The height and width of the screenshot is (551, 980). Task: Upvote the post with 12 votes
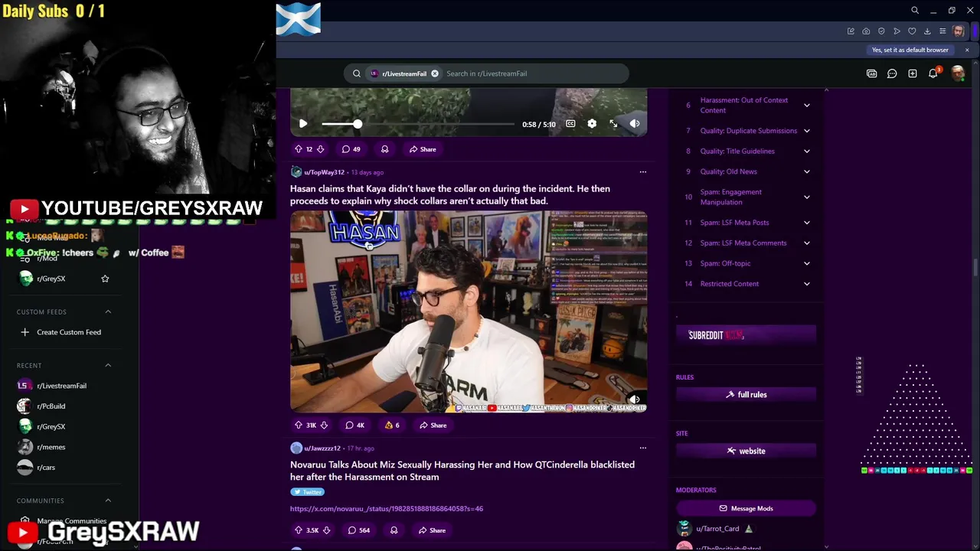(299, 149)
